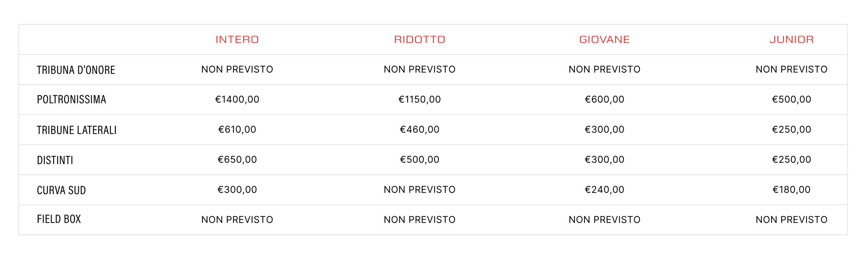Select the DISTINTI row label
868x256 pixels.
click(55, 160)
